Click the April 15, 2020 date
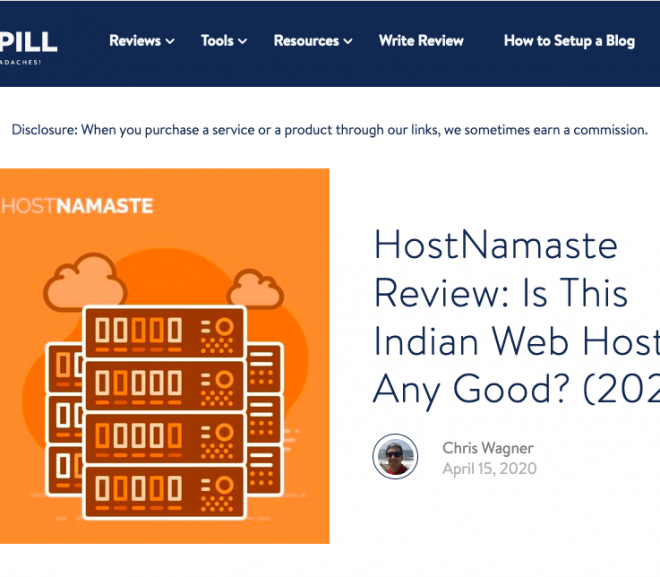The image size is (660, 577). [x=490, y=469]
